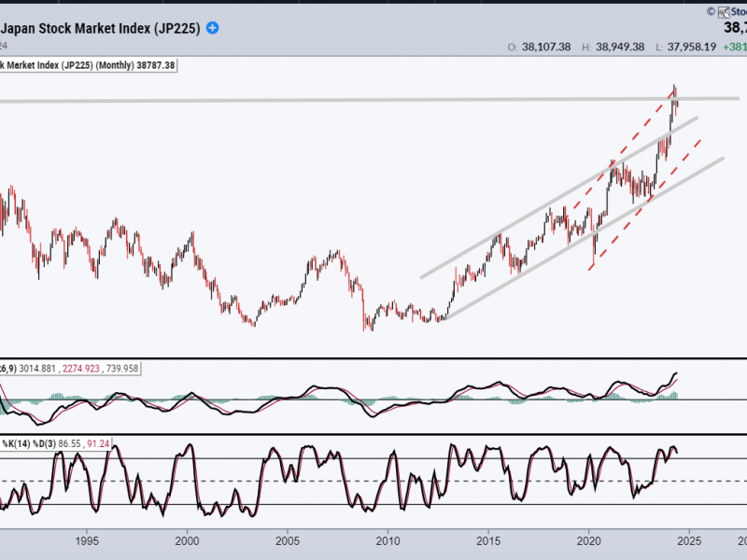Click the MACD histogram value 739.958
This screenshot has width=747, height=560.
pyautogui.click(x=122, y=369)
